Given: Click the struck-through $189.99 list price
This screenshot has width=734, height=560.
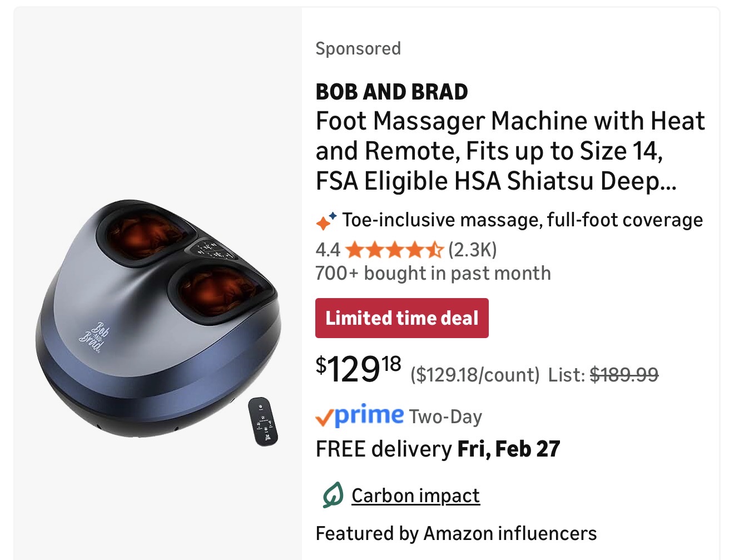Looking at the screenshot, I should pyautogui.click(x=624, y=375).
